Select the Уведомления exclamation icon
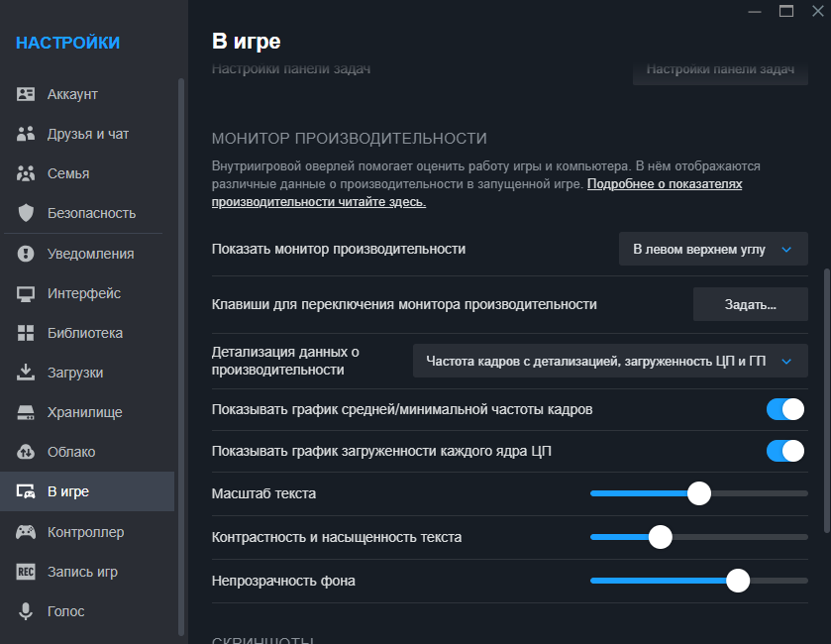831x644 pixels. click(27, 254)
